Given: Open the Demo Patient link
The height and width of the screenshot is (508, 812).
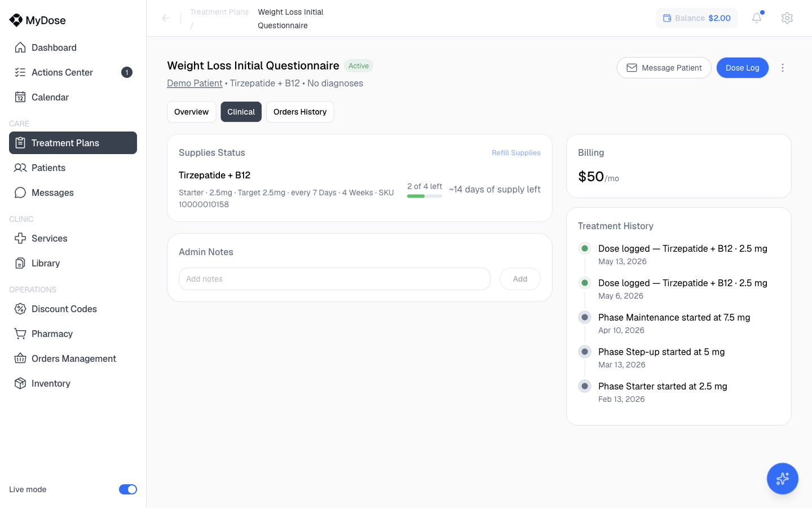Looking at the screenshot, I should (195, 84).
